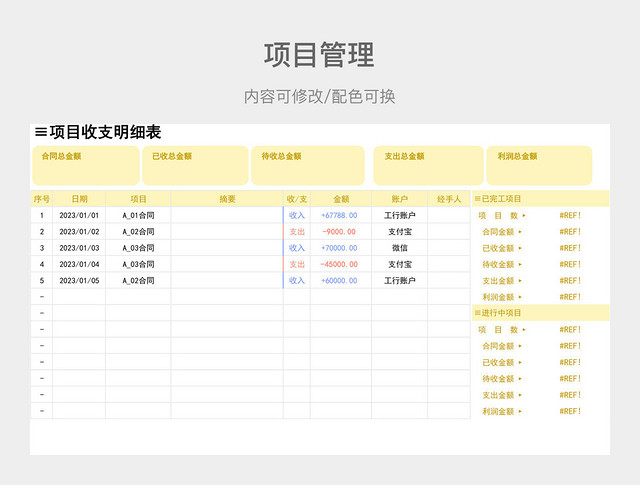This screenshot has height=485, width=640.
Task: Select the amount -45000.00
Action: coord(339,264)
